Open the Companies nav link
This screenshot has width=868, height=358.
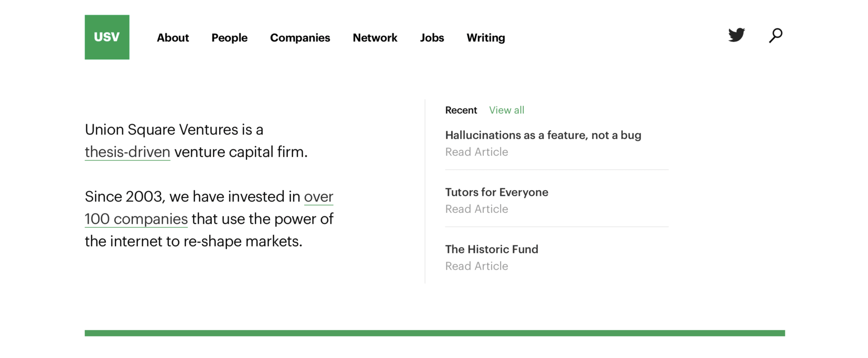click(300, 38)
